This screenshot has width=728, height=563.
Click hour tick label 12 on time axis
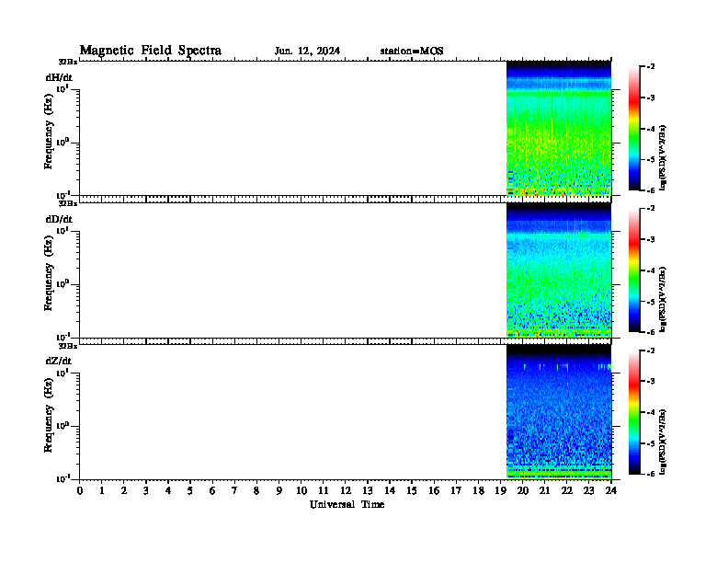pos(346,490)
